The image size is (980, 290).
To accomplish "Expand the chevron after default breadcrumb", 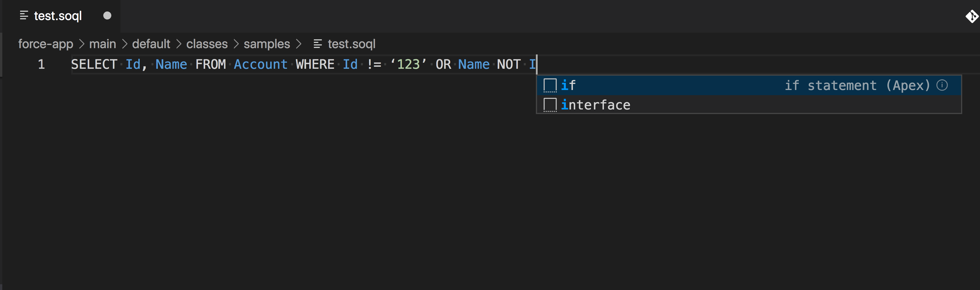I will click(178, 44).
